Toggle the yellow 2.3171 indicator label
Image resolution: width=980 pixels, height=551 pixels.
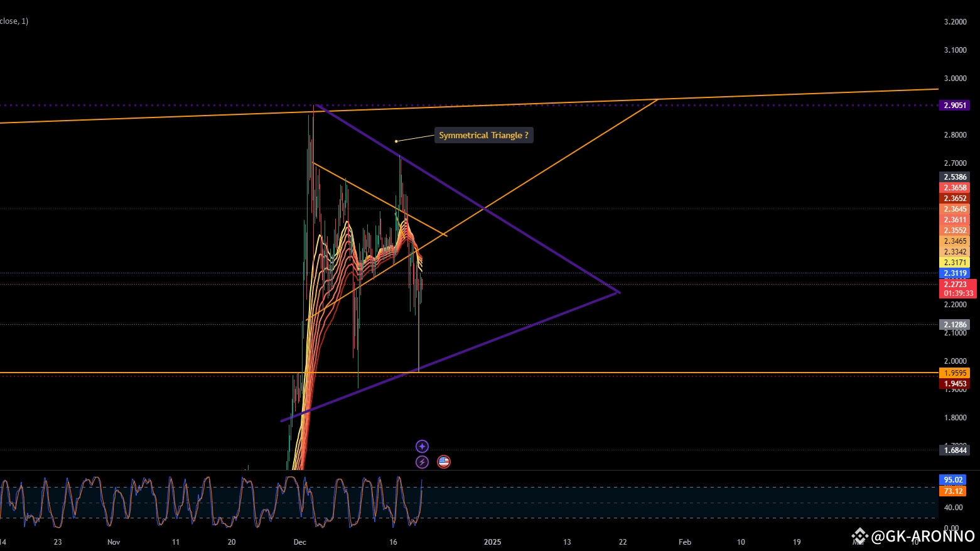954,262
